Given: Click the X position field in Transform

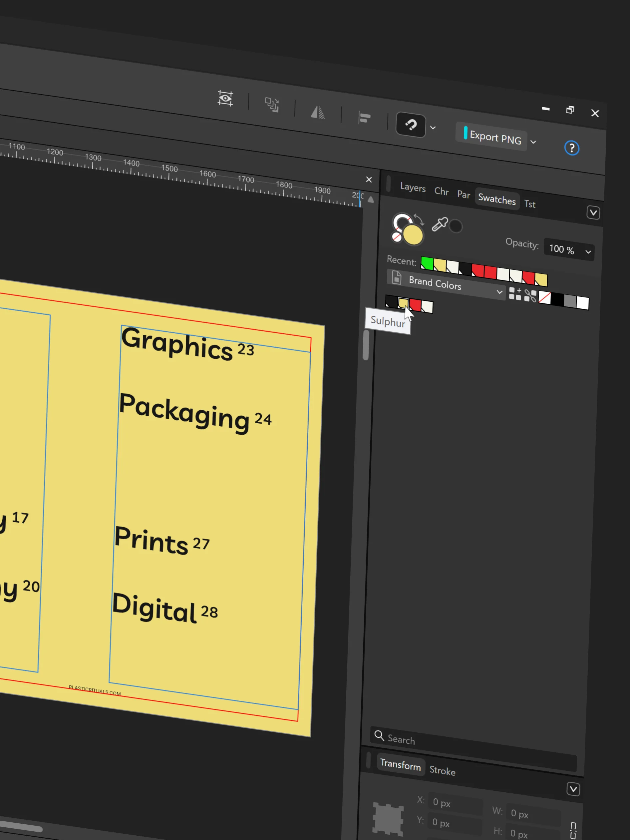Looking at the screenshot, I should (x=455, y=803).
